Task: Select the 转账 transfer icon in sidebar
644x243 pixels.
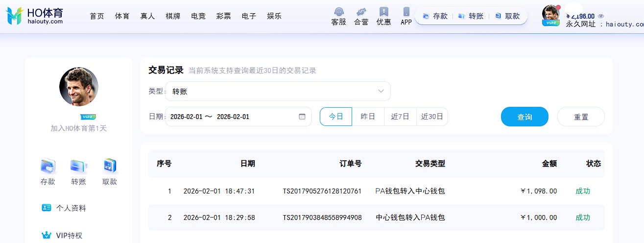Action: 78,167
